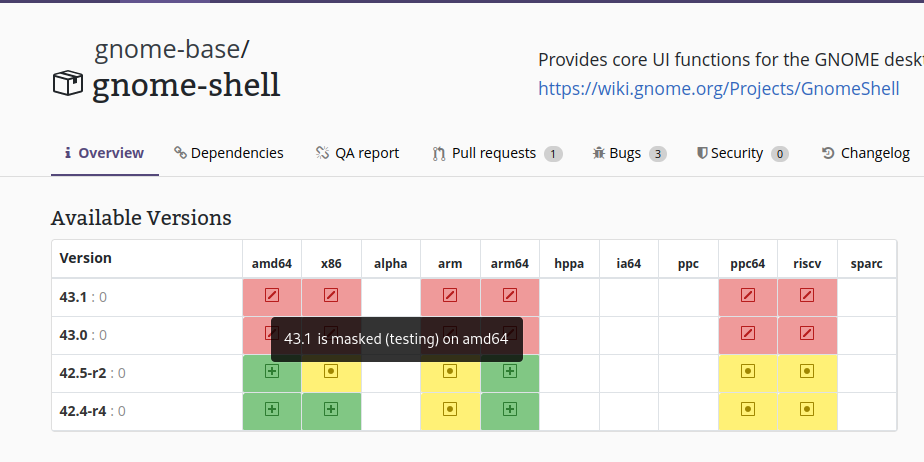
Task: Select version 42.5-r2 row label
Action: pyautogui.click(x=81, y=372)
